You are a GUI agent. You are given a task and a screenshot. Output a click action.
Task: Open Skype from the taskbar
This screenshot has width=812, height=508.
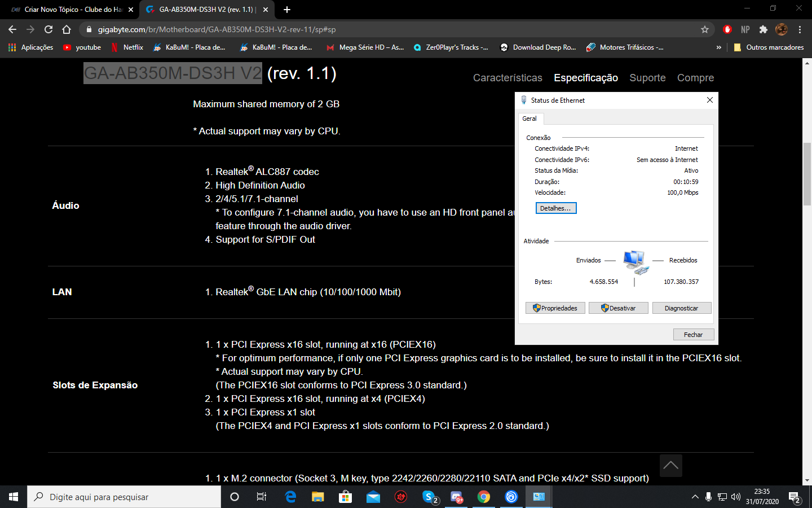click(x=430, y=497)
